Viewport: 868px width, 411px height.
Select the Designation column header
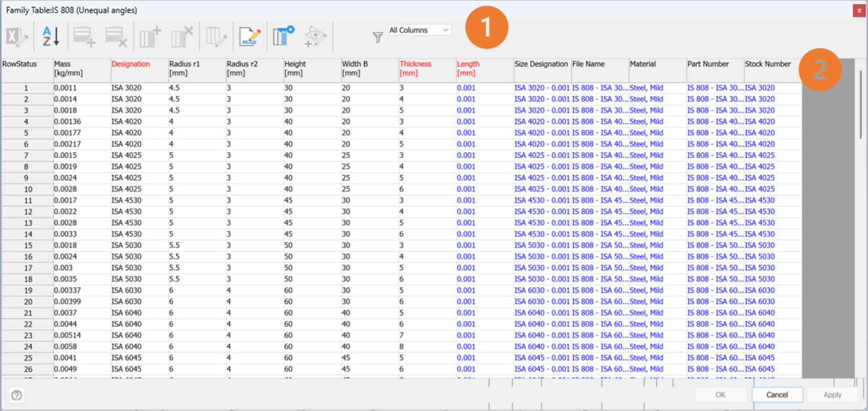pos(140,70)
